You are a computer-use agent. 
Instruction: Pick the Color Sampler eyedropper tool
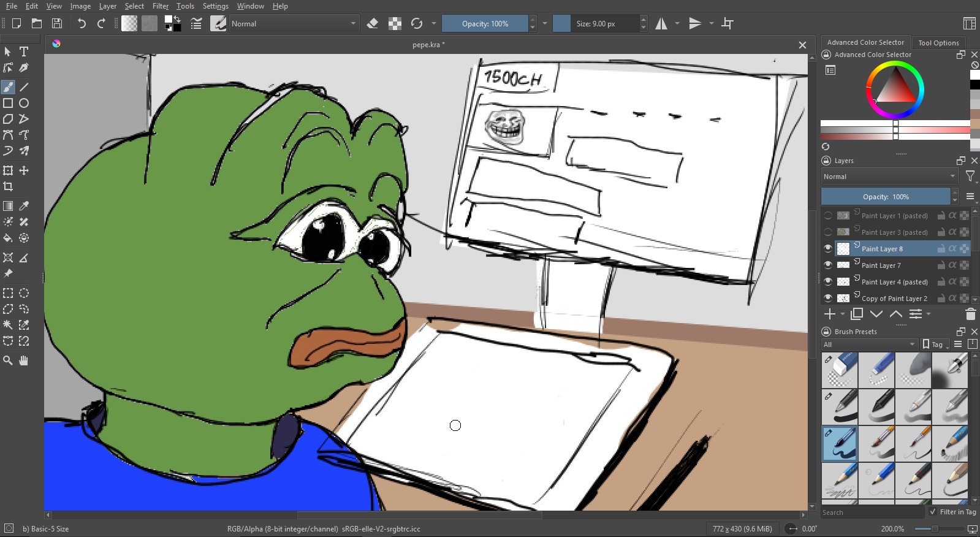tap(24, 206)
